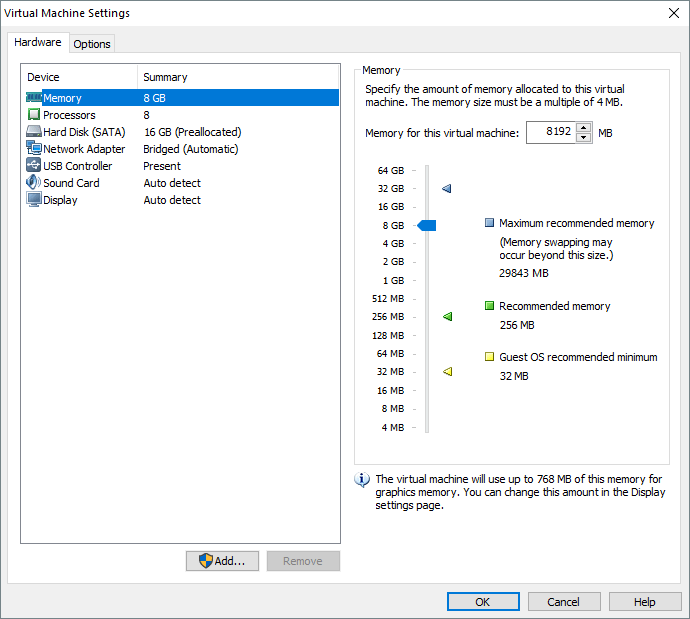
Task: Click the green recommended memory marker
Action: tap(447, 317)
